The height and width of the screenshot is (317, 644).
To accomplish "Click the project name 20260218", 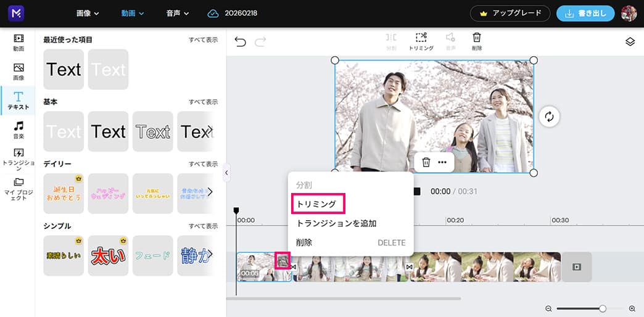I will [241, 14].
